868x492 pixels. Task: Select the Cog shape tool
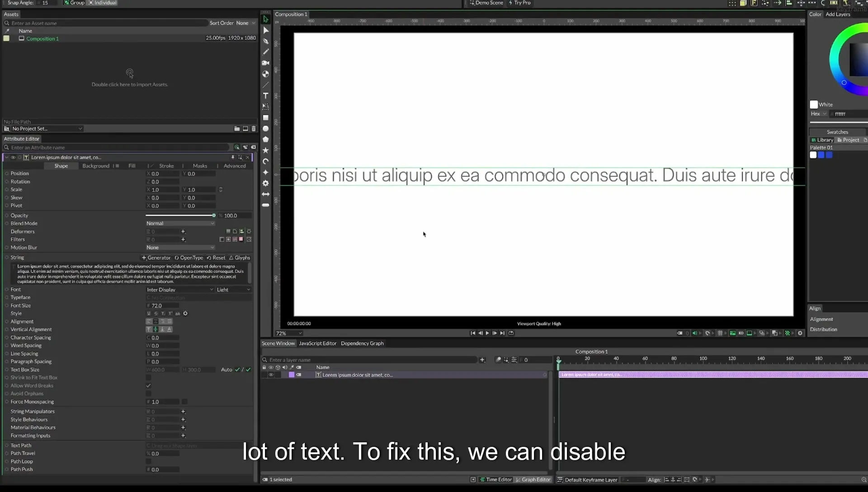pyautogui.click(x=265, y=183)
